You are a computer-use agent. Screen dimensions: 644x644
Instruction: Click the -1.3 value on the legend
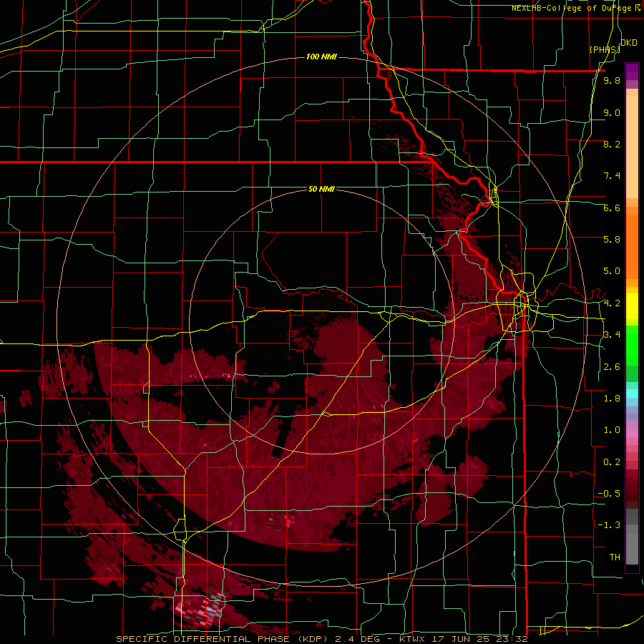pos(609,525)
